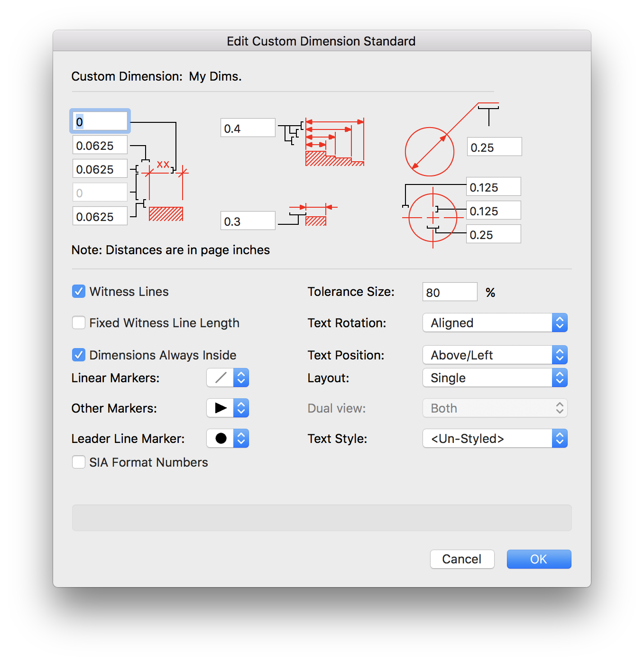The height and width of the screenshot is (663, 644).
Task: Uncheck Dimensions Always Inside
Action: pyautogui.click(x=79, y=354)
